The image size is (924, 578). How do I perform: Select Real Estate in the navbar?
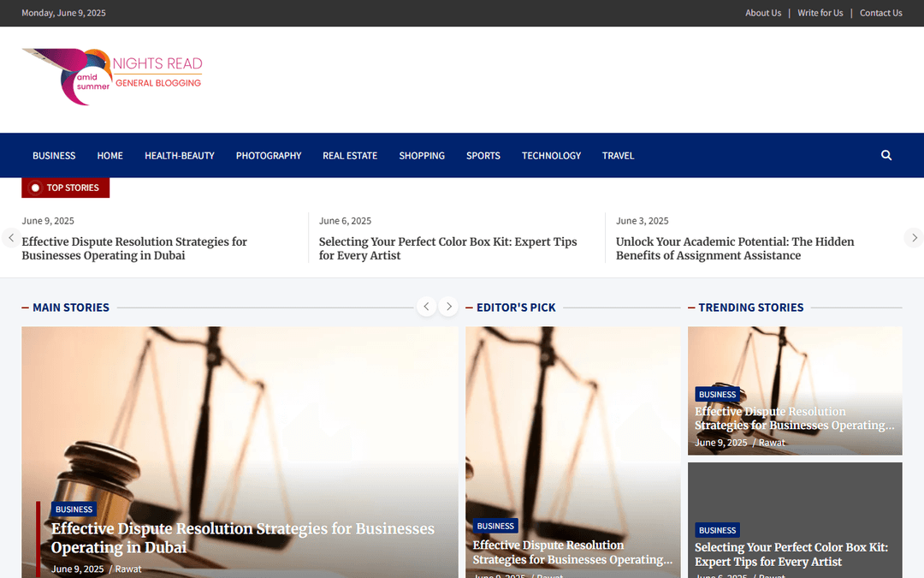pos(350,156)
